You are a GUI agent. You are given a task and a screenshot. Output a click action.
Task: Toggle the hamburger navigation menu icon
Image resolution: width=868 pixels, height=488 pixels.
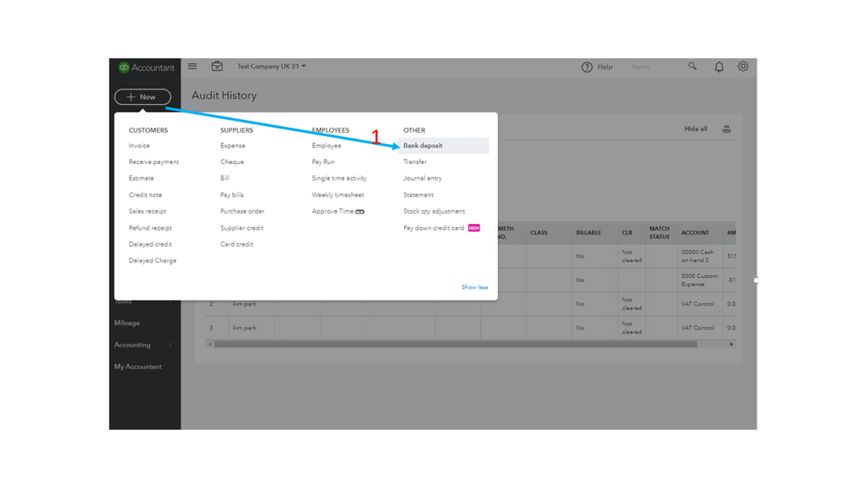click(x=192, y=66)
